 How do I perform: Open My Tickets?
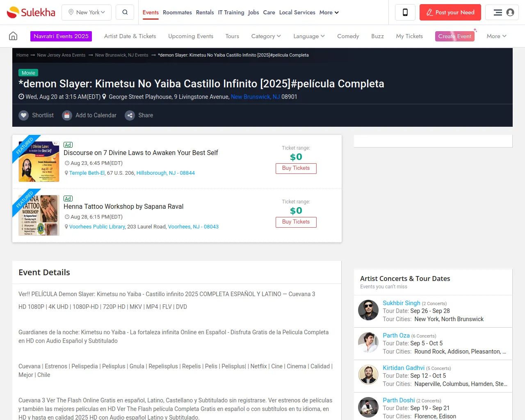409,36
